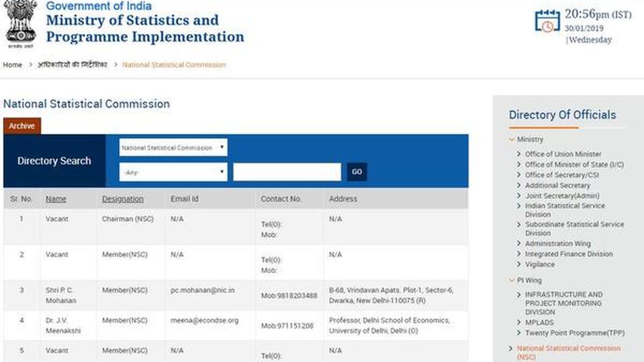The width and height of the screenshot is (644, 362).
Task: Sort the table by Designation column
Action: [122, 198]
